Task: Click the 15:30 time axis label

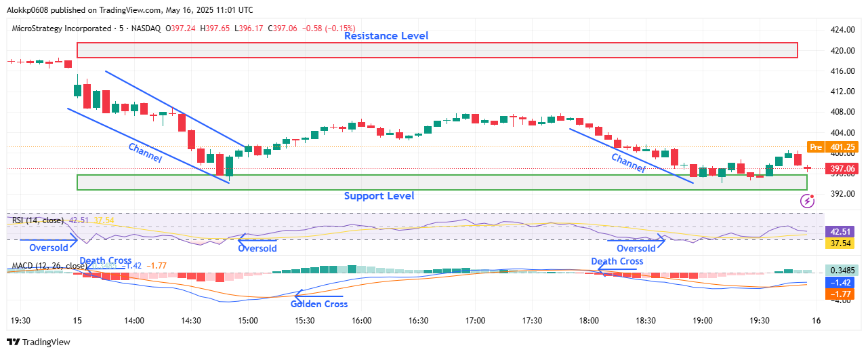Action: click(x=305, y=321)
